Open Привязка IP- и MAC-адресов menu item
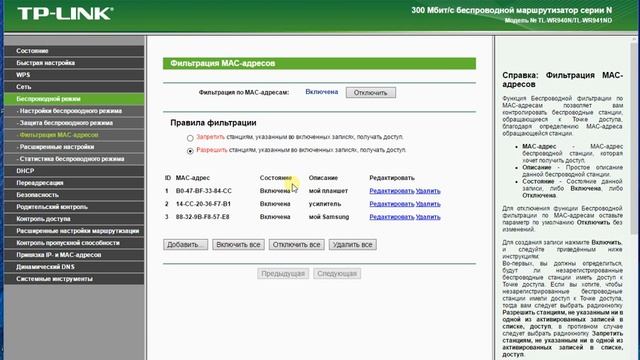The width and height of the screenshot is (640, 360). [x=74, y=255]
